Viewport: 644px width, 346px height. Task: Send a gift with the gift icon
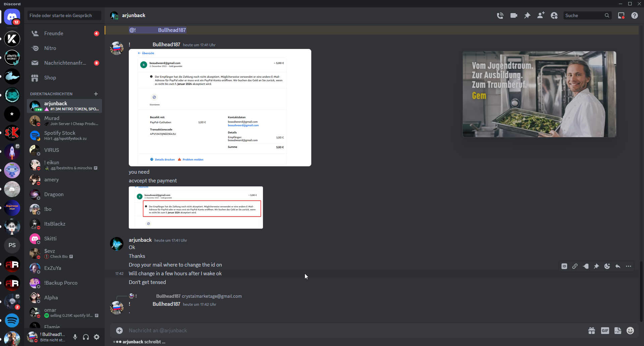[592, 331]
